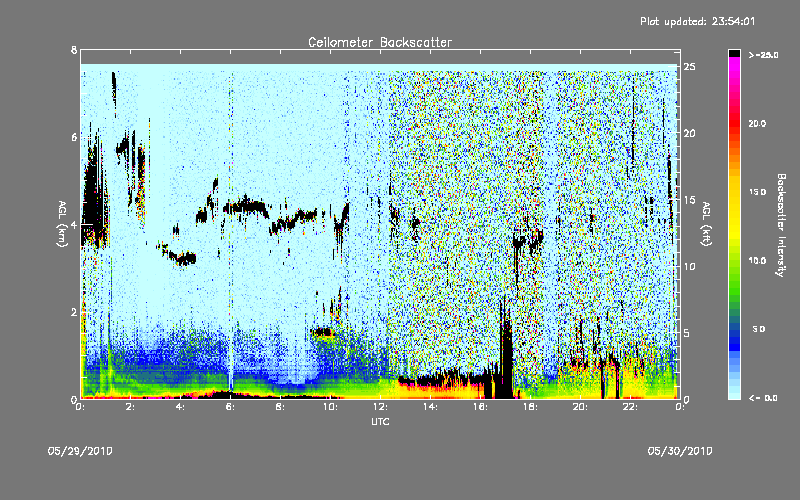This screenshot has width=800, height=500.
Task: Click the 4 tick on the km axis
Action: tap(74, 224)
